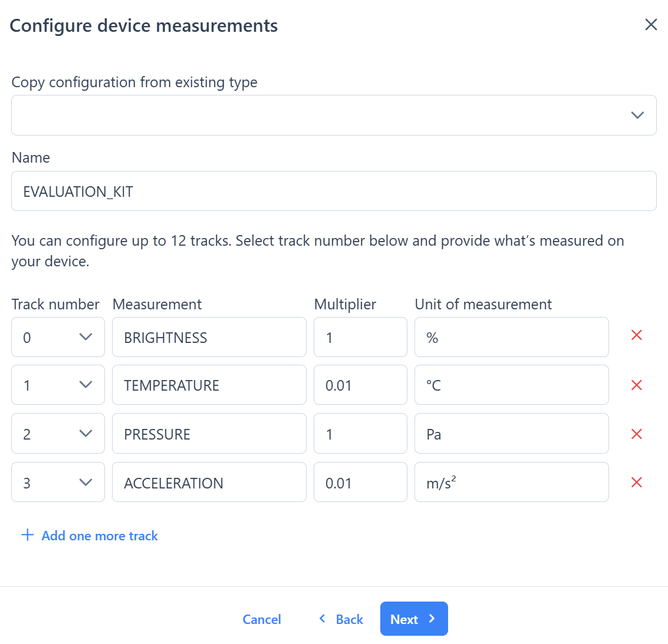Remove the PRESSURE track via red X
This screenshot has height=644, width=668.
point(636,434)
